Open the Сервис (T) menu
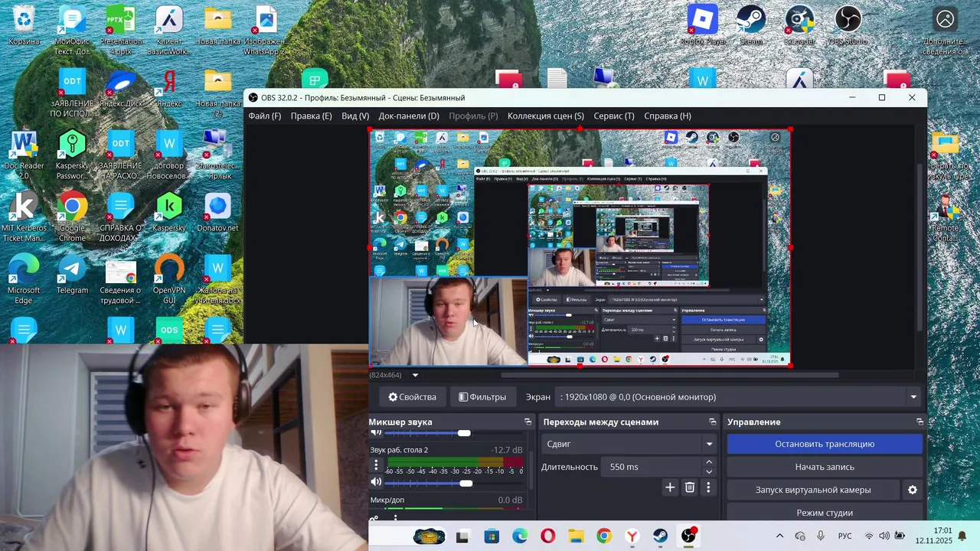This screenshot has height=551, width=980. click(x=614, y=116)
